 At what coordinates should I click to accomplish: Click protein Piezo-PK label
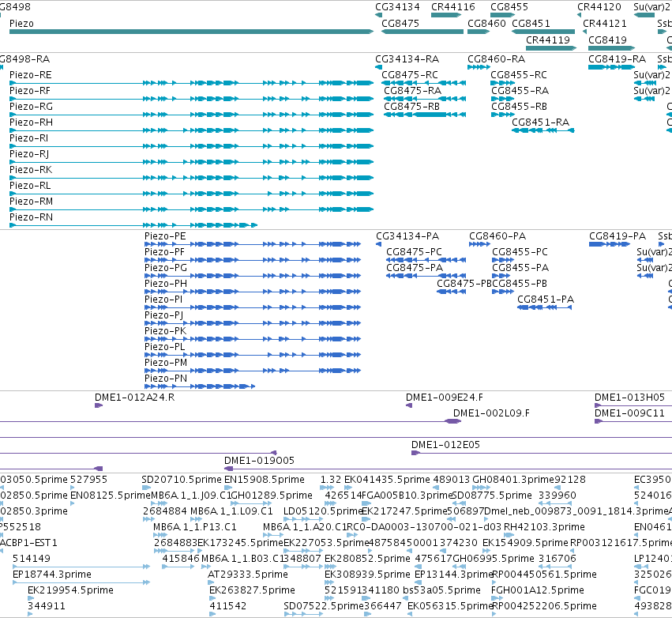pos(165,331)
